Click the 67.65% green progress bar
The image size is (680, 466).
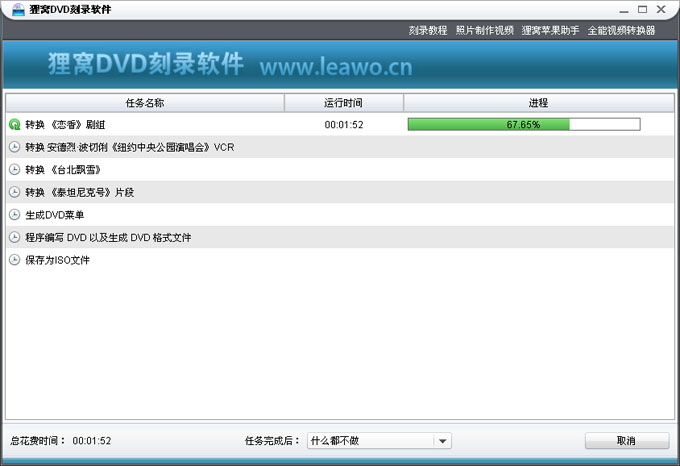pyautogui.click(x=524, y=125)
